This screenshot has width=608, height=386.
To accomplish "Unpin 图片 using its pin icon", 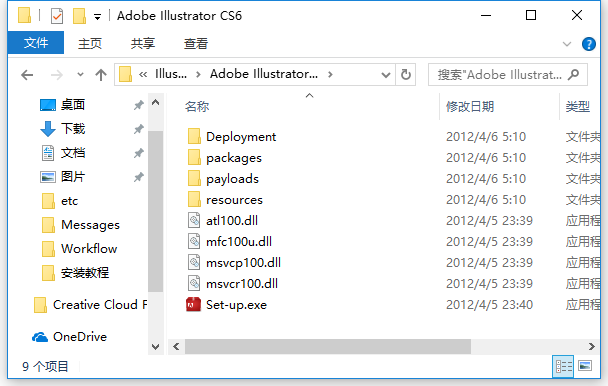I will [x=138, y=177].
